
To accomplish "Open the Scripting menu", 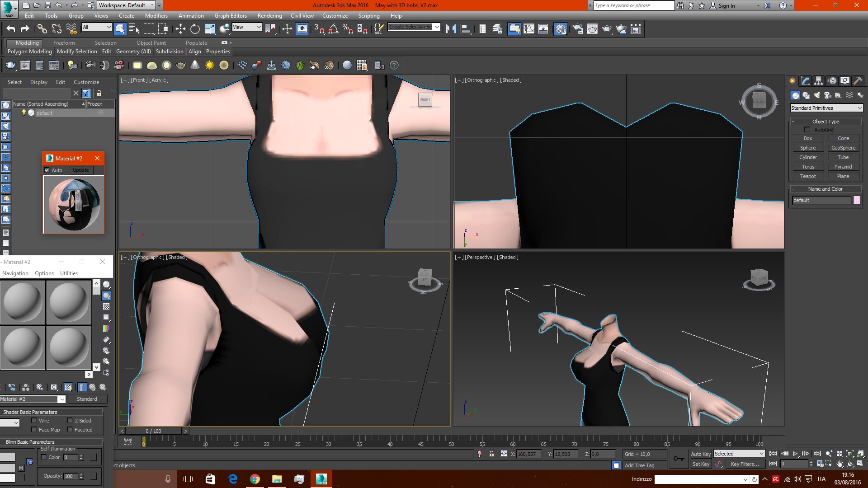I will point(369,16).
